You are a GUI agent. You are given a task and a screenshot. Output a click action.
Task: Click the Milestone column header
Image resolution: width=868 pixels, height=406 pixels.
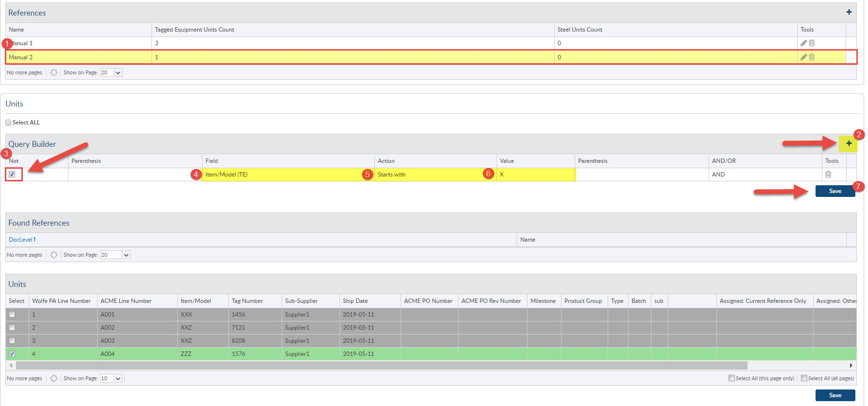click(543, 301)
